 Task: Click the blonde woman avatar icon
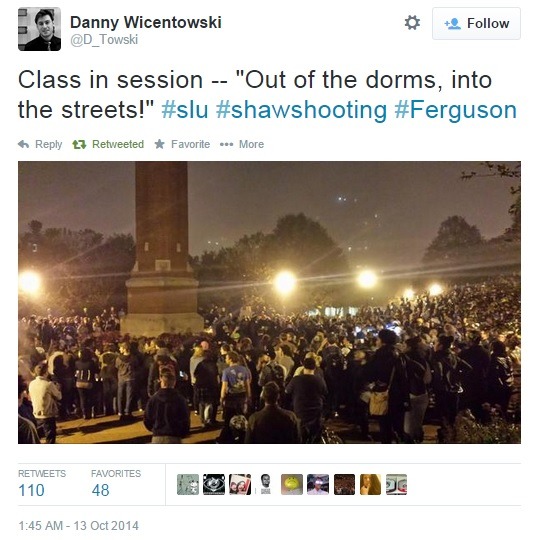(370, 485)
